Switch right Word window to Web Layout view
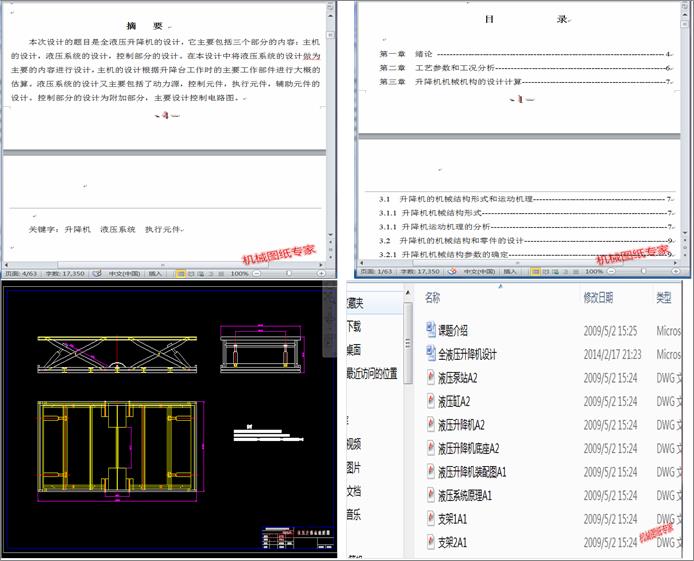The image size is (694, 561). 555,271
